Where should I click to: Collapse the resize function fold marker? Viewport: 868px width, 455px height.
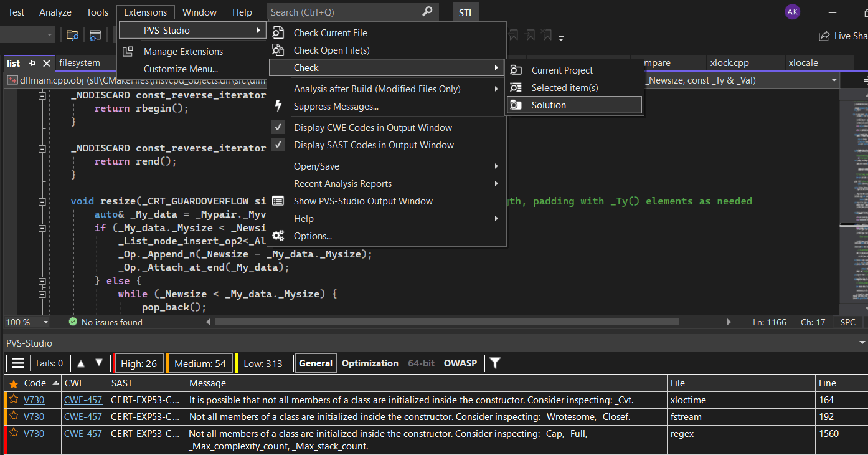pos(42,201)
